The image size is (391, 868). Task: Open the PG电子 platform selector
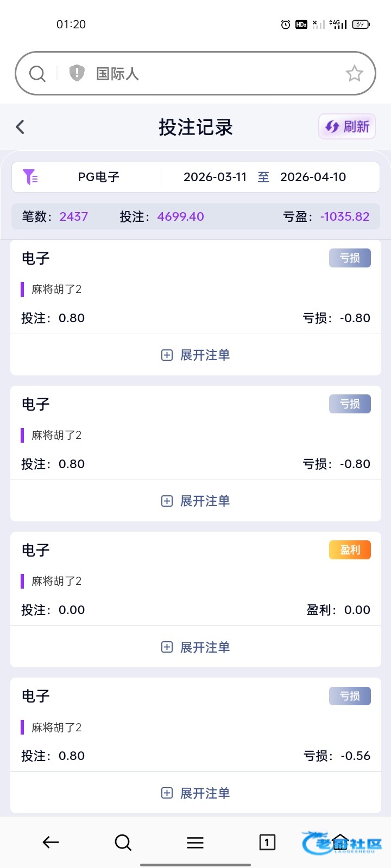click(x=98, y=177)
